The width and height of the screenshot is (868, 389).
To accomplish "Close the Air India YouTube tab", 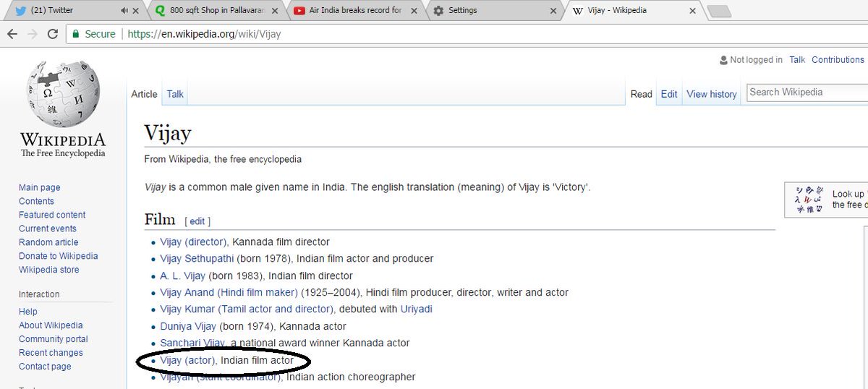I will 414,11.
